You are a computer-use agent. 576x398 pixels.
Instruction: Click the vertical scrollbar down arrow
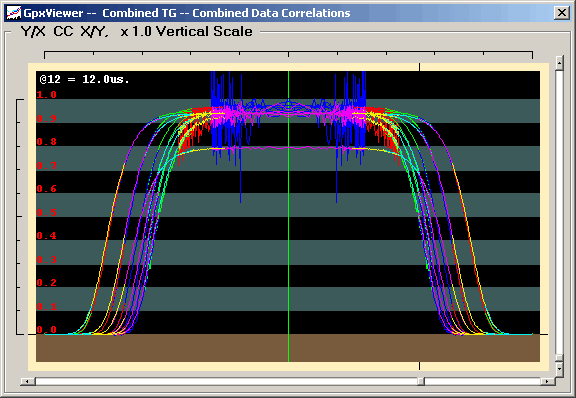(559, 369)
